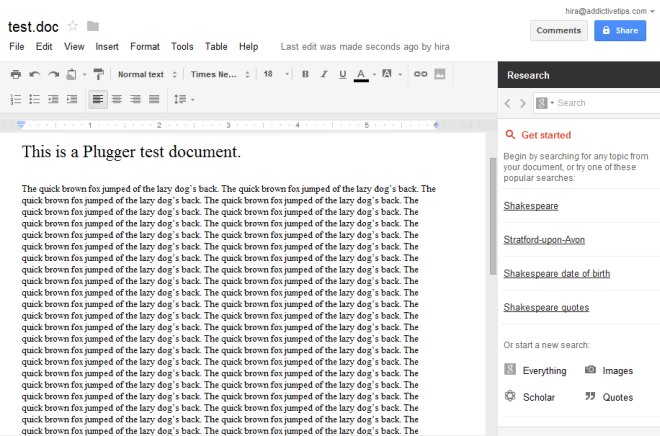Click the Print icon in toolbar

point(16,74)
